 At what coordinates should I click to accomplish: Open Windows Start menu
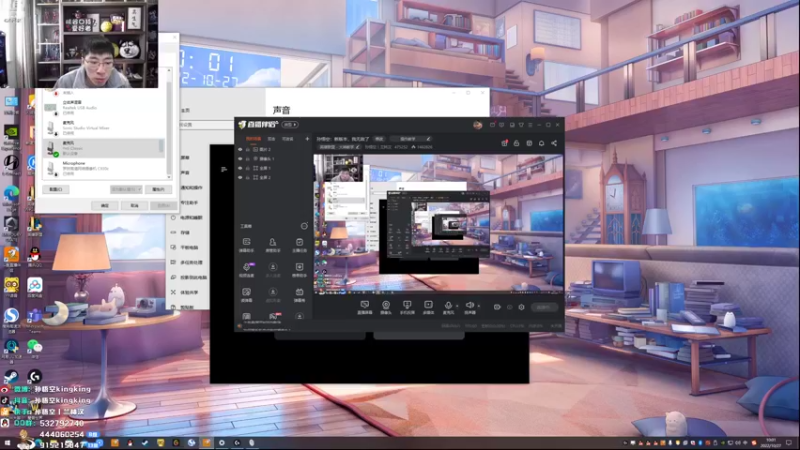click(7, 443)
